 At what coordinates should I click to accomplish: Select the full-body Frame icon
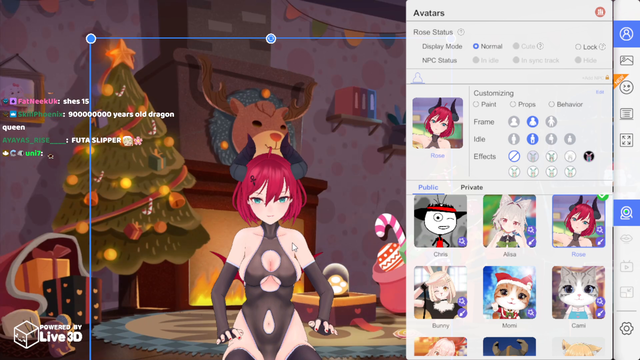551,122
